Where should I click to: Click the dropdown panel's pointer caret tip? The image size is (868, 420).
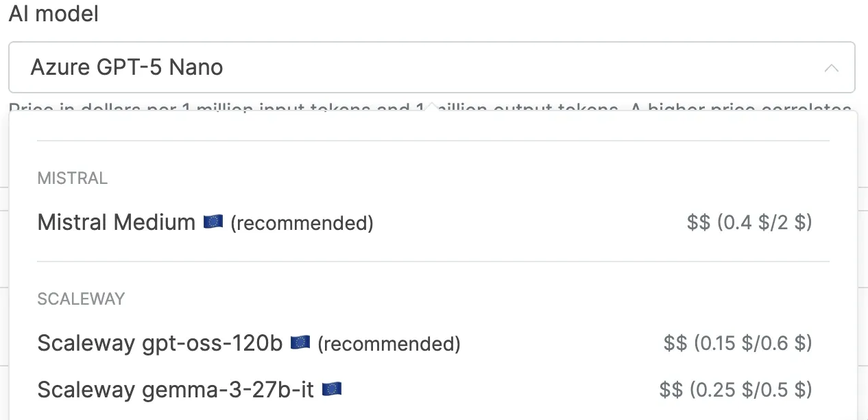pyautogui.click(x=432, y=106)
